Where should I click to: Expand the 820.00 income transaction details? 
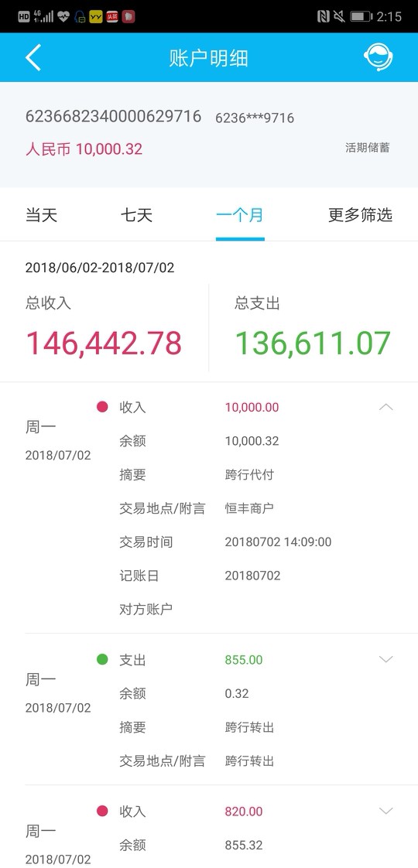pyautogui.click(x=386, y=811)
